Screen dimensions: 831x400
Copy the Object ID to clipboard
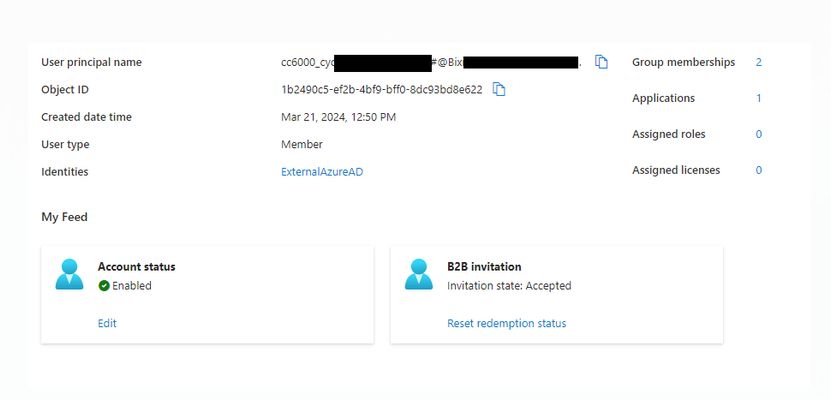coord(499,90)
